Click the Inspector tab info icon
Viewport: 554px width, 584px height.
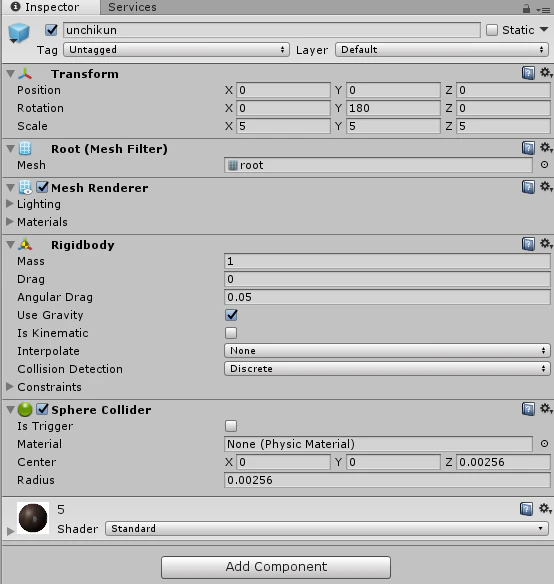coord(15,7)
